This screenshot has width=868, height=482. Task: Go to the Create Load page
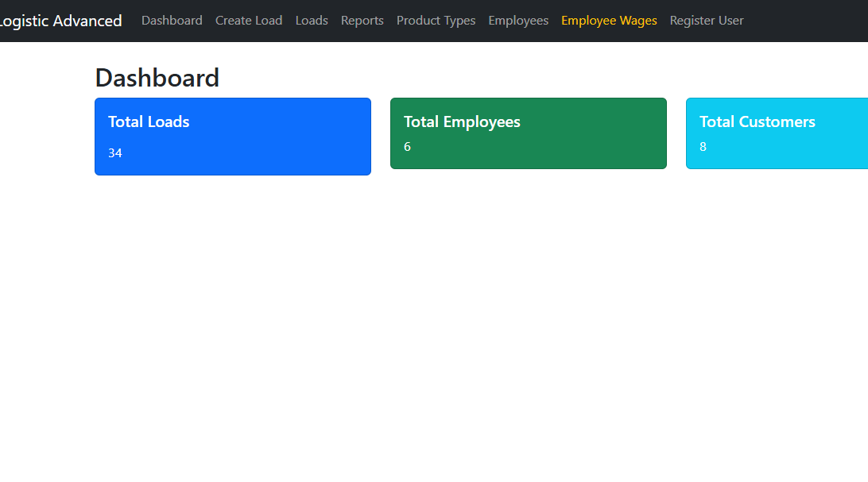[x=249, y=21]
